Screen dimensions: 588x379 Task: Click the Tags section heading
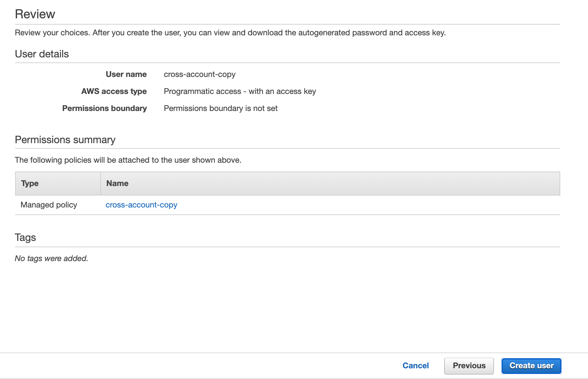[x=25, y=237]
